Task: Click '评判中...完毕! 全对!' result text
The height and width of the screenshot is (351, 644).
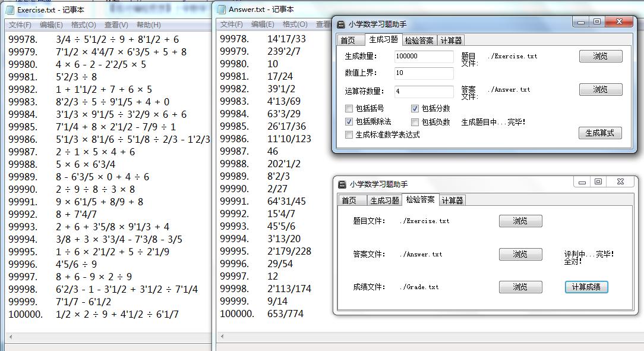Action: point(589,258)
